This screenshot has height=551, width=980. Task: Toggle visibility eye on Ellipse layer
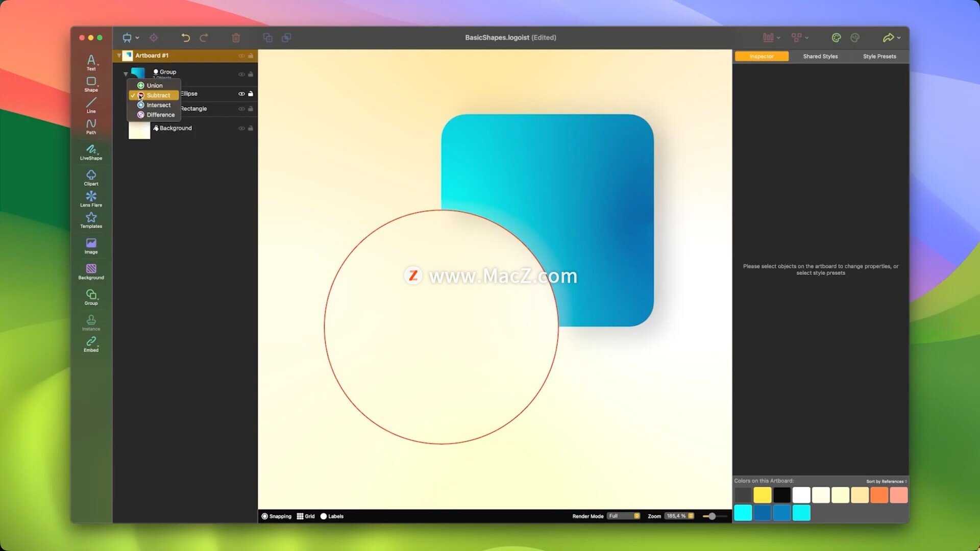click(x=241, y=94)
